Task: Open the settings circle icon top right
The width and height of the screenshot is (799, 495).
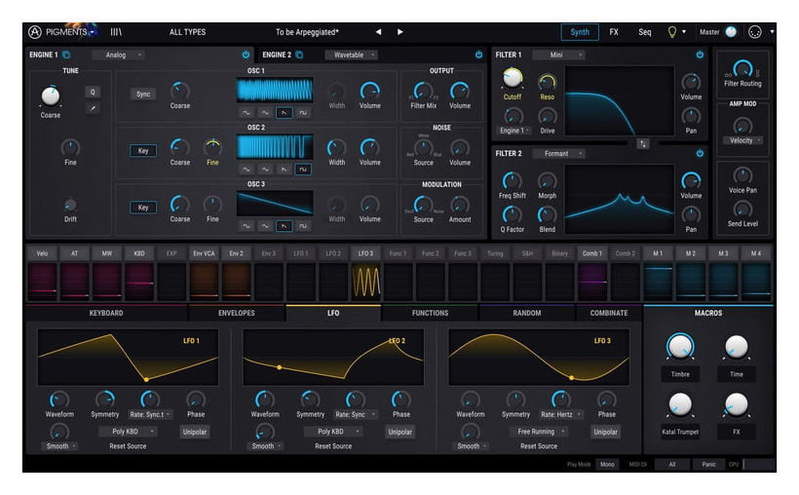Action: tap(755, 32)
